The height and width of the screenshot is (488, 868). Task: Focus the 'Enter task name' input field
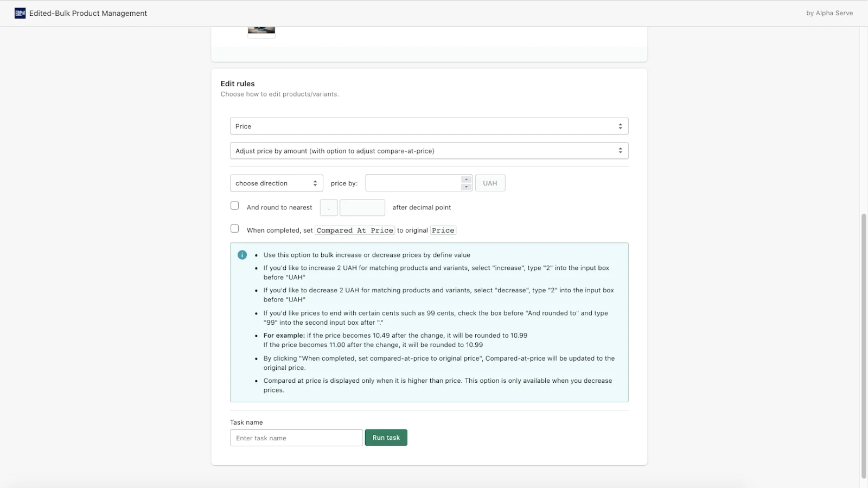pos(296,438)
